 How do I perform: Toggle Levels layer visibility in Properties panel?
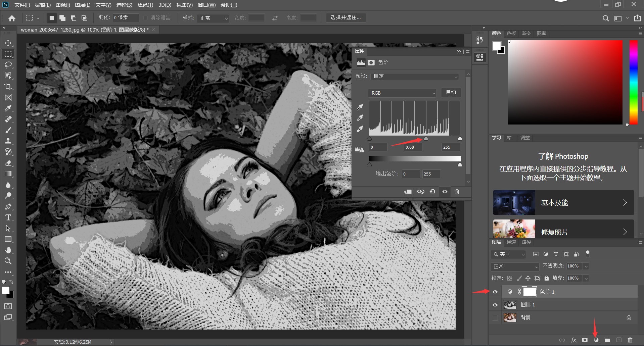pos(445,192)
